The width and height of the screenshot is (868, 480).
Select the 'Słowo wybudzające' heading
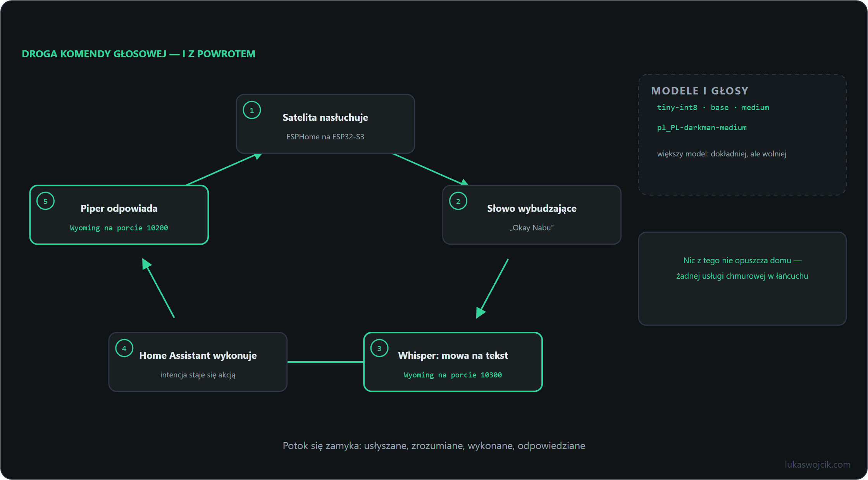tap(532, 208)
